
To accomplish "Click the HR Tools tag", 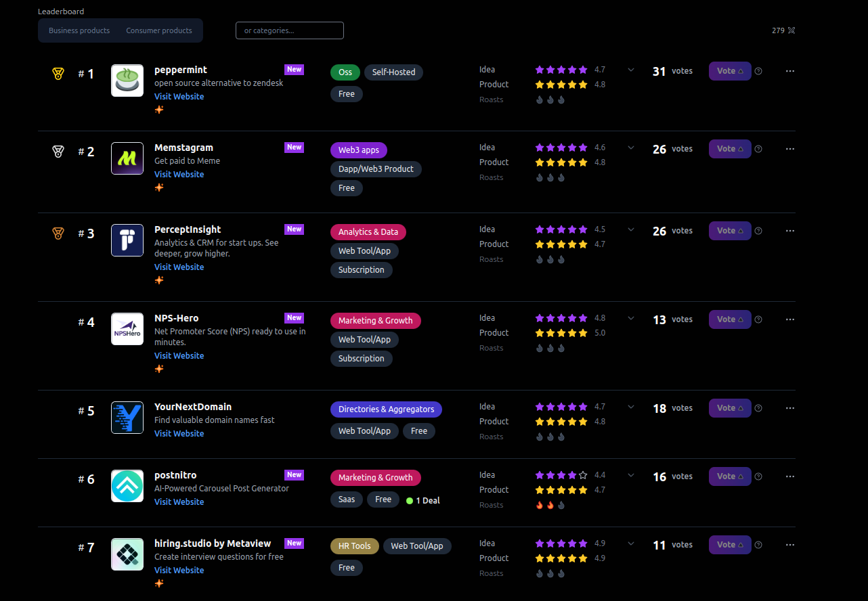I will [355, 546].
